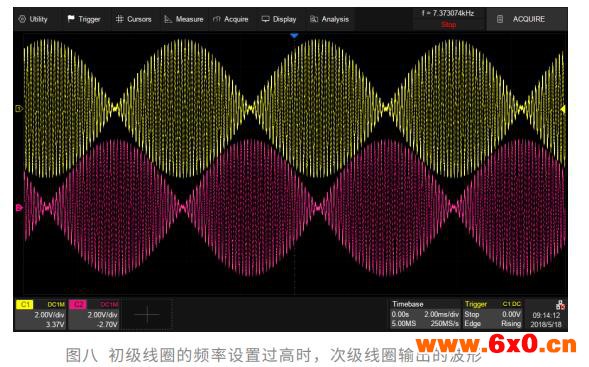Click the Measure ruler icon
Screen dimensions: 589x367
pyautogui.click(x=168, y=19)
